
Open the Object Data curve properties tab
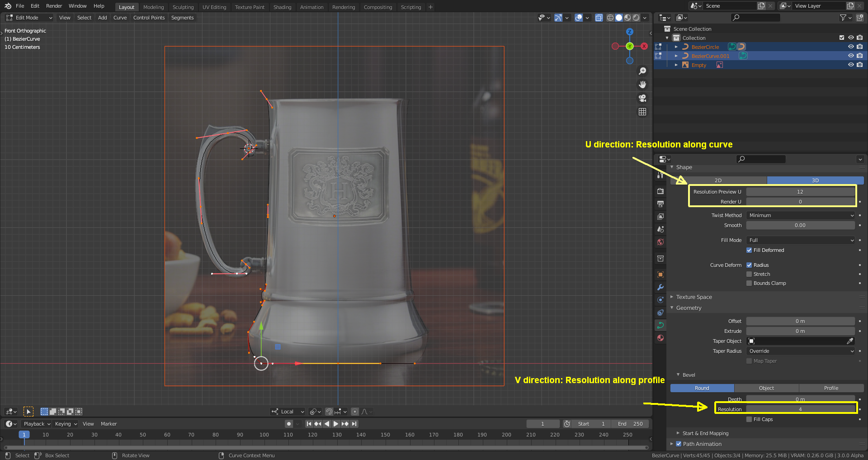pyautogui.click(x=660, y=325)
